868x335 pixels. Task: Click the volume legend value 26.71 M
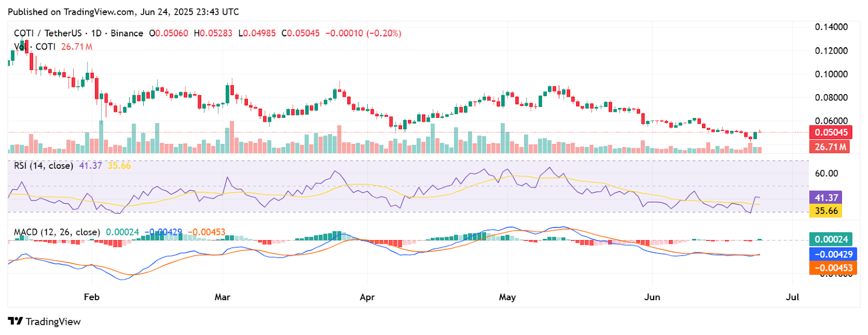point(76,47)
